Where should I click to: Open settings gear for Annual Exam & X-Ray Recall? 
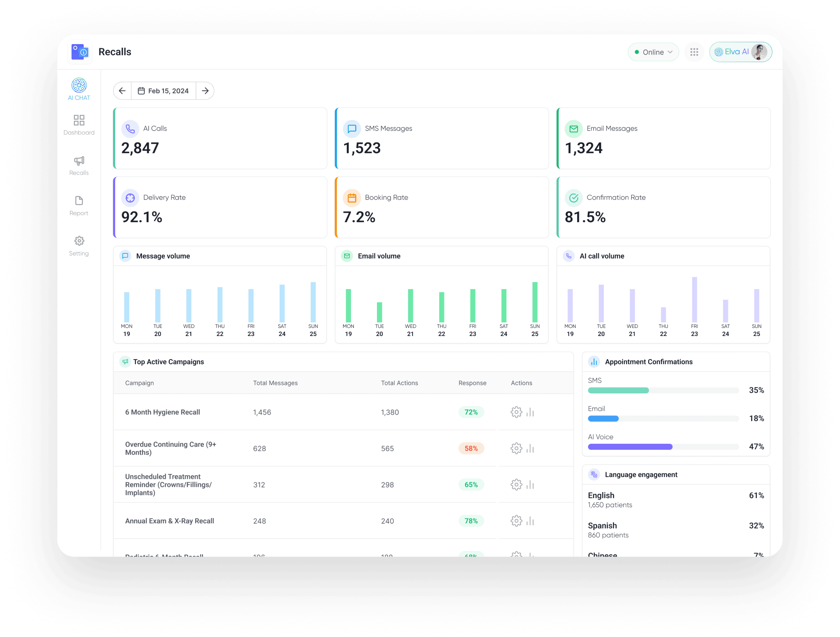click(516, 521)
